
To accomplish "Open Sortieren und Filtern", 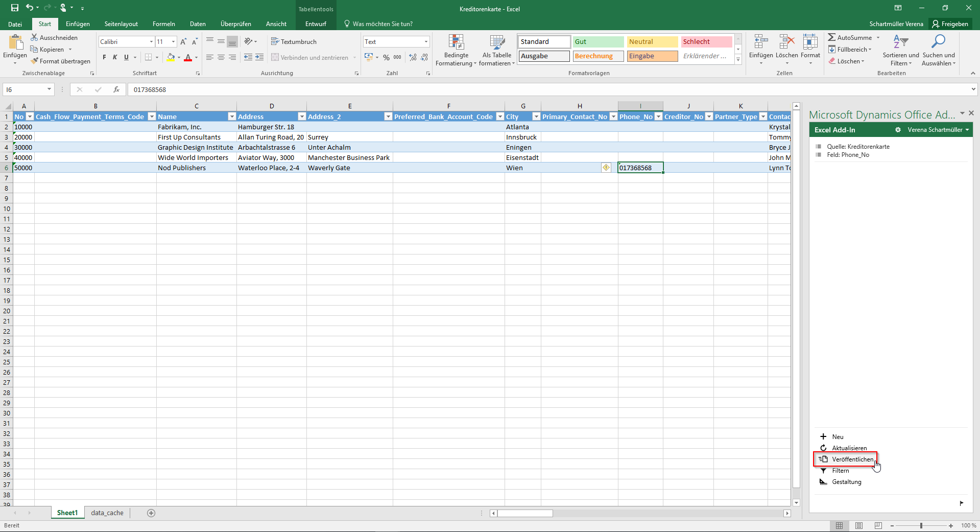I will (901, 50).
